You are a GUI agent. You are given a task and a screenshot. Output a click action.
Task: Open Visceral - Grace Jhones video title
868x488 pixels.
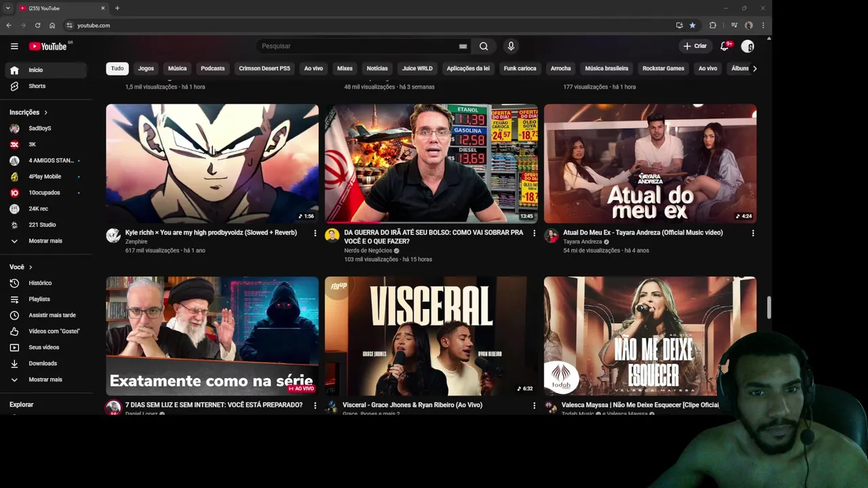tap(412, 405)
